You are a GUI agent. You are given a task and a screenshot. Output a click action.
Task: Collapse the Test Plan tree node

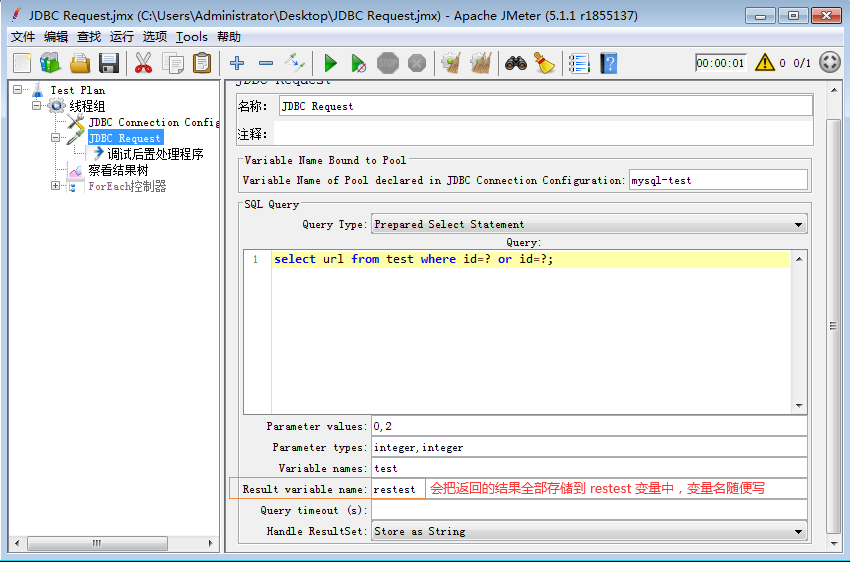point(18,89)
